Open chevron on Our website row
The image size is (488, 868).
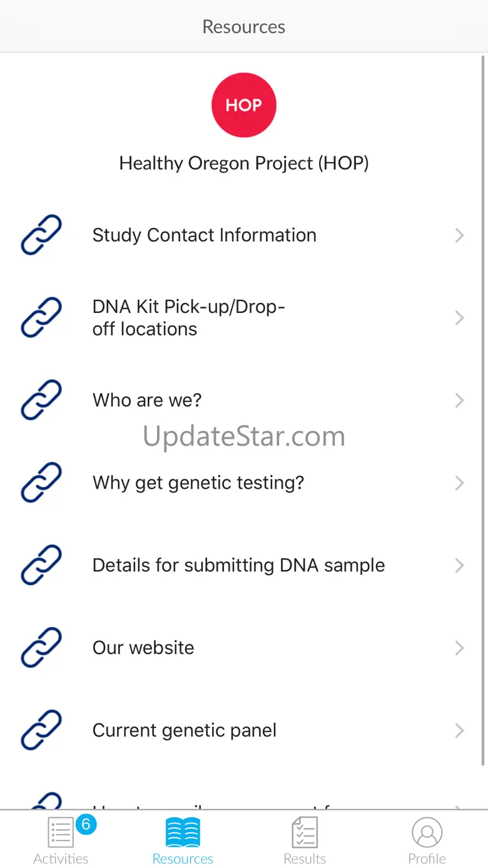(x=460, y=648)
